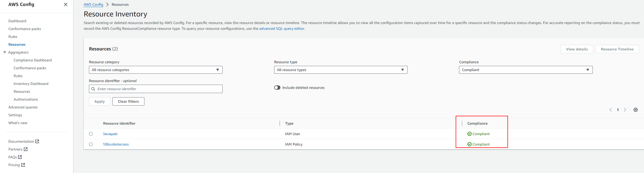Click the resource identifier search field
This screenshot has width=644, height=173.
click(158, 89)
